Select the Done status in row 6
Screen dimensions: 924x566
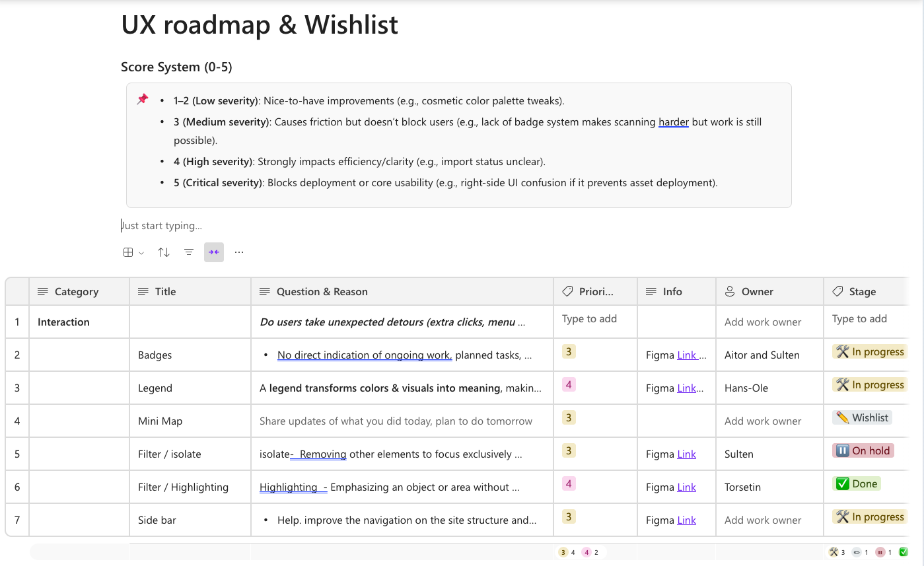point(857,484)
